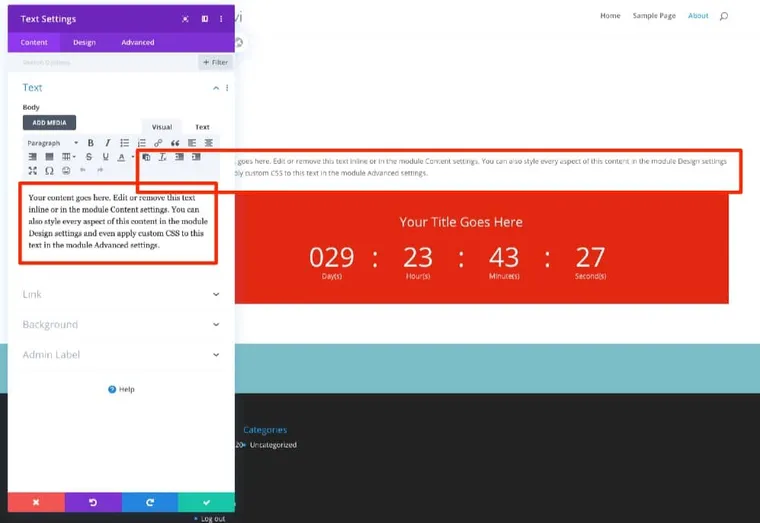760x523 pixels.
Task: Align text center in the editor
Action: pyautogui.click(x=208, y=143)
